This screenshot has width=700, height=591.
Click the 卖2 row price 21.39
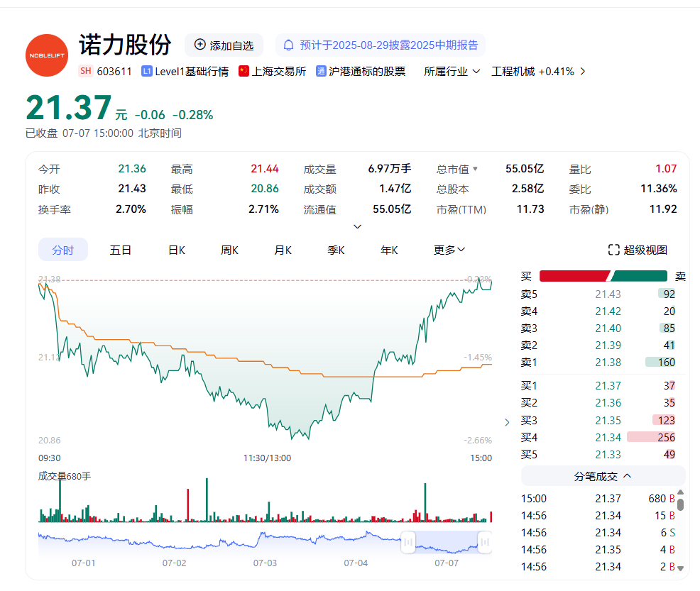(608, 346)
